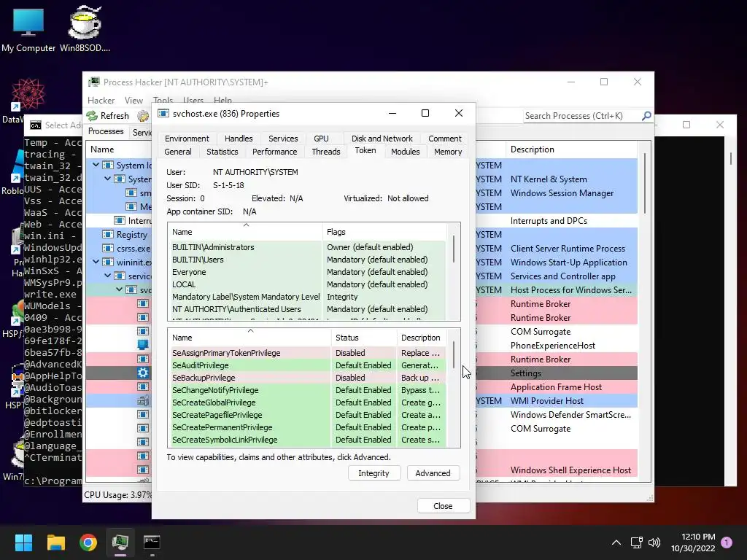The image size is (747, 560).
Task: Click the Refresh toolbar icon in Process Hacker
Action: pos(92,116)
